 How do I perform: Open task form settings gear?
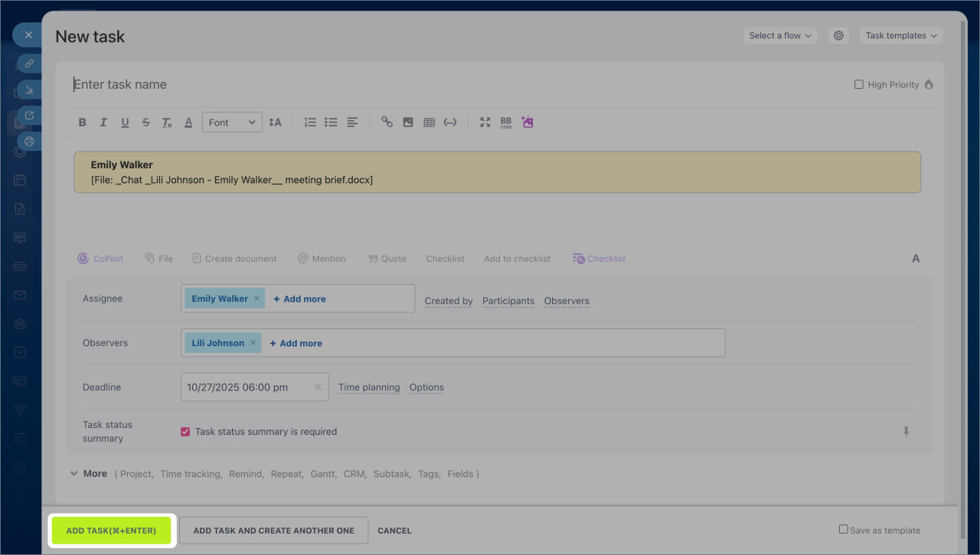[839, 36]
